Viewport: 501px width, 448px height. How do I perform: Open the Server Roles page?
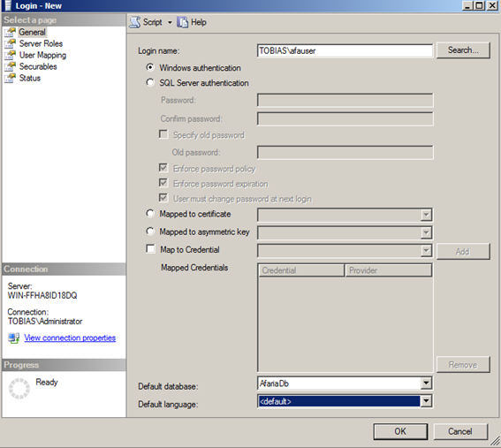41,43
